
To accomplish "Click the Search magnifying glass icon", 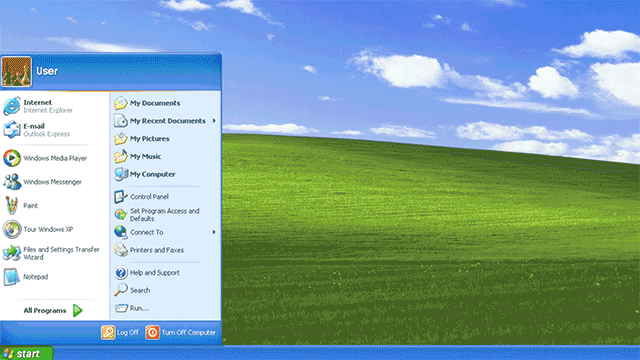I will 121,290.
